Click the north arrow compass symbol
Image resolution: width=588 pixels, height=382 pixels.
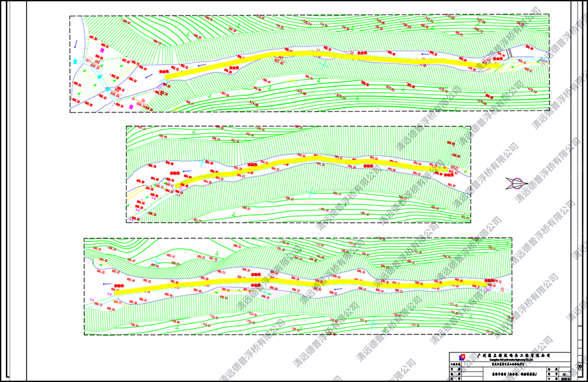[x=518, y=183]
